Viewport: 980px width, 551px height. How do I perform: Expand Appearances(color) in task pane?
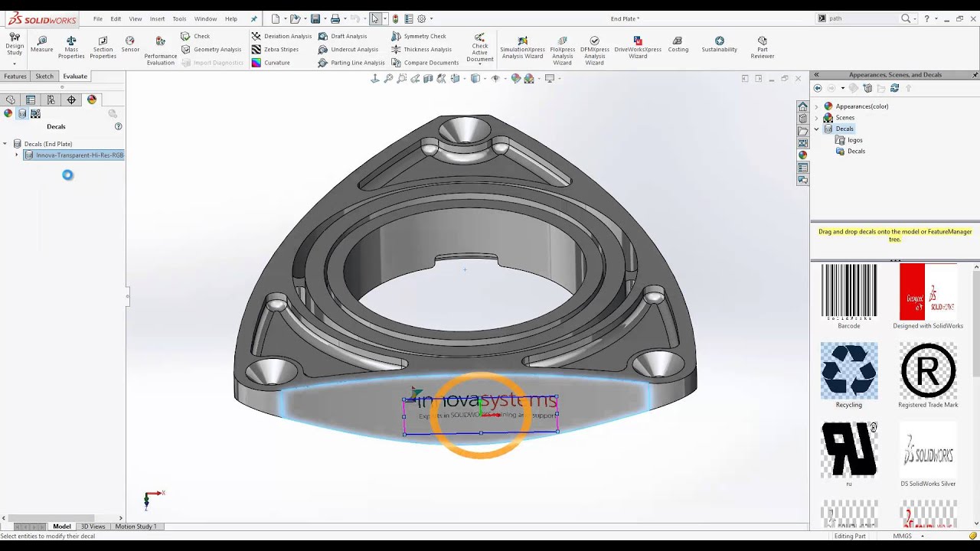[816, 106]
